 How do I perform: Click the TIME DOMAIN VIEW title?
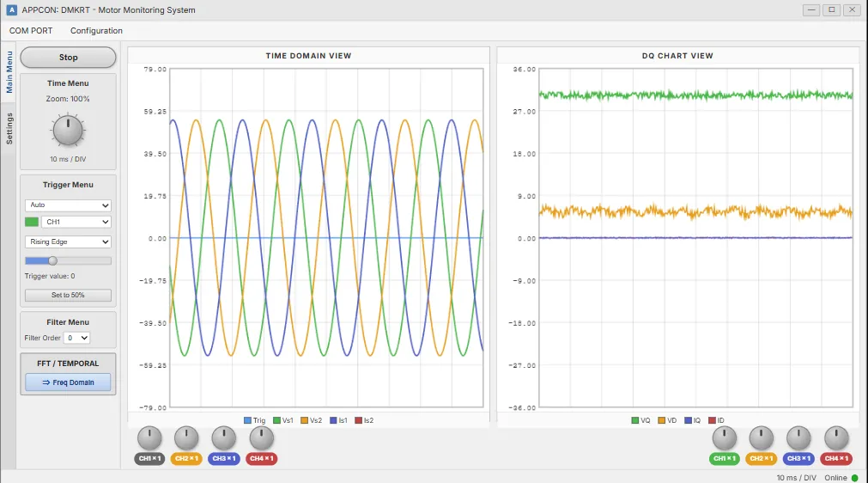[x=308, y=56]
